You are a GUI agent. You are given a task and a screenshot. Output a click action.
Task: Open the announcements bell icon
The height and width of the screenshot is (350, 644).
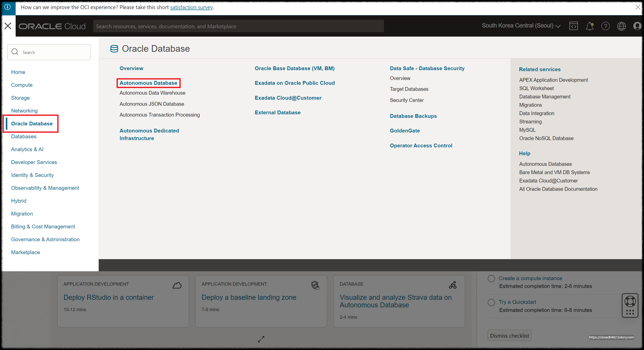[x=589, y=26]
